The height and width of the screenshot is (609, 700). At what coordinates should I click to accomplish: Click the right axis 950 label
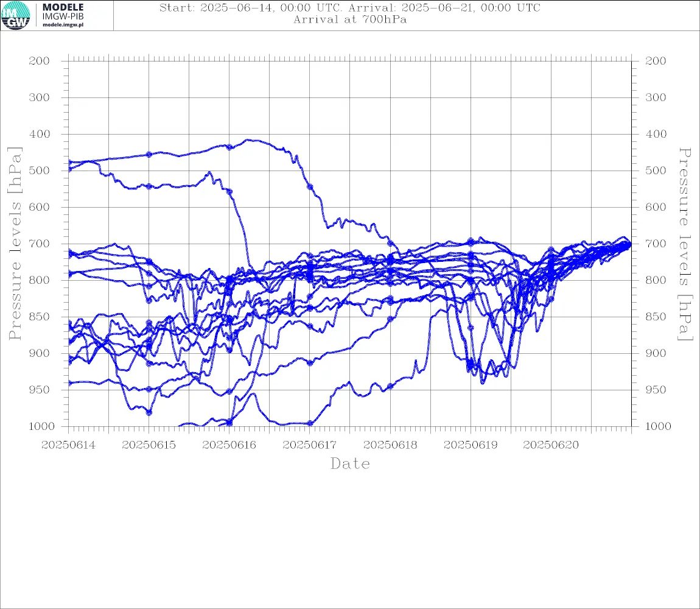656,390
